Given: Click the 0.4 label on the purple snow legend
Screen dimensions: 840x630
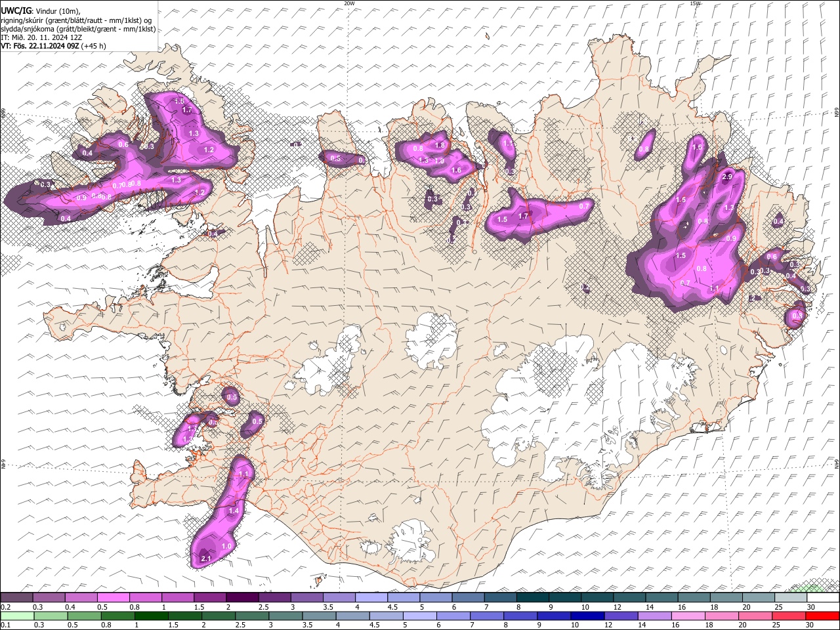Looking at the screenshot, I should [x=69, y=608].
